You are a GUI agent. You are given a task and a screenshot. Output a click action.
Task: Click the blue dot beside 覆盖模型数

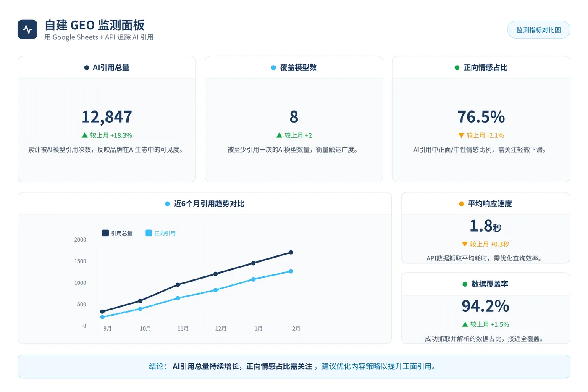tap(273, 68)
